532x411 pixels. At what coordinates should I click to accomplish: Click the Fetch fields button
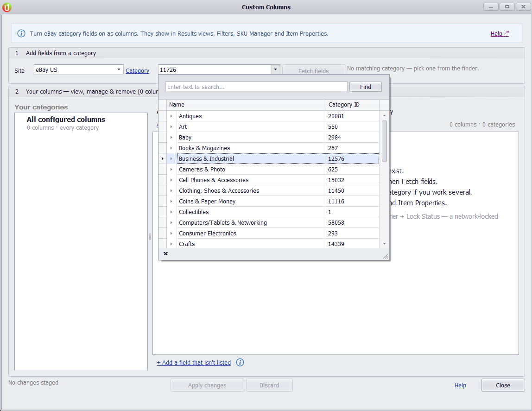(313, 71)
